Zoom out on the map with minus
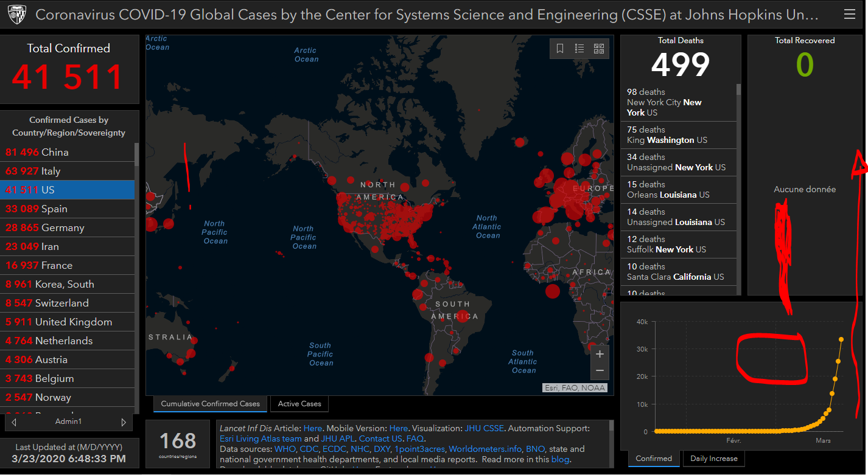Image resolution: width=868 pixels, height=475 pixels. click(x=600, y=371)
